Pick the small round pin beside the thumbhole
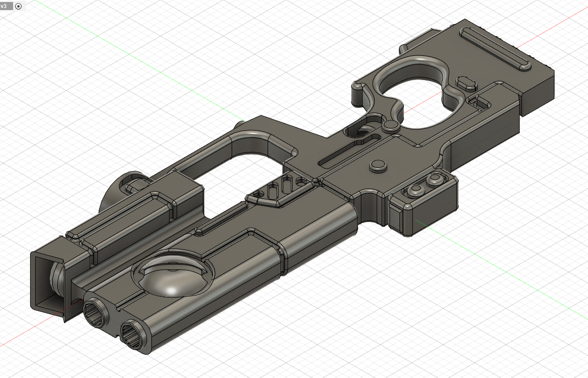This screenshot has width=588, height=378. point(391,126)
